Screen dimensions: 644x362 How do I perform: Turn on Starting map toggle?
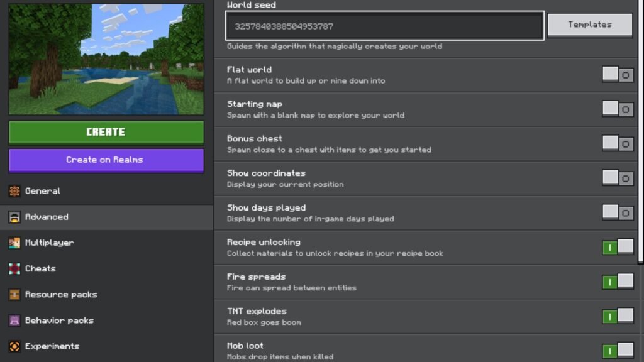point(618,109)
